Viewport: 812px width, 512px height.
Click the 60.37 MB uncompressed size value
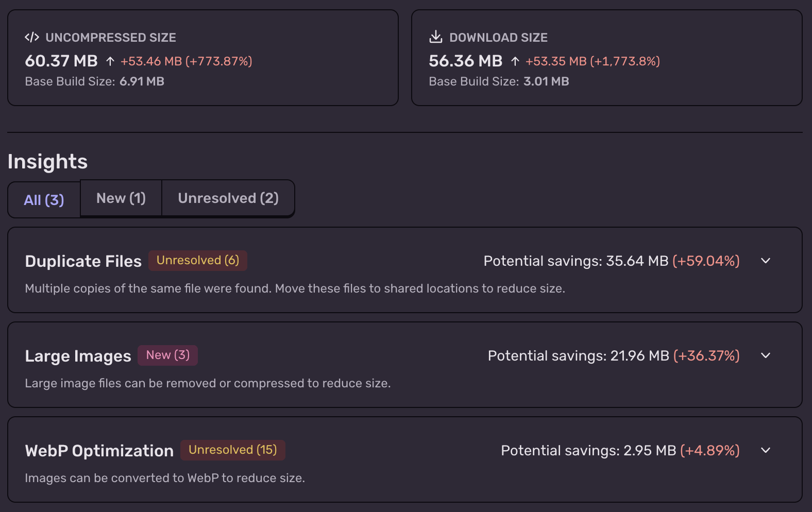pyautogui.click(x=61, y=61)
